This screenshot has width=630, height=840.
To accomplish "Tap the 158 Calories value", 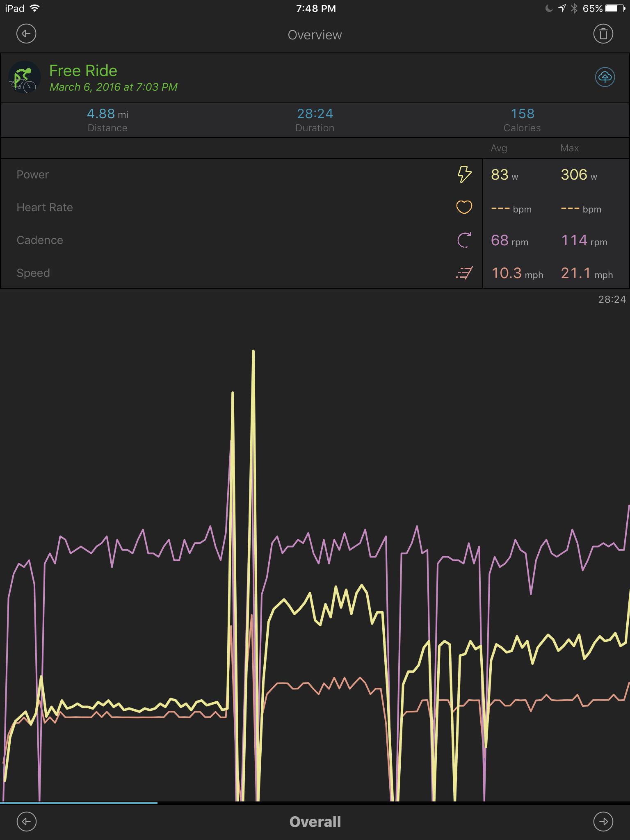I will point(523,114).
